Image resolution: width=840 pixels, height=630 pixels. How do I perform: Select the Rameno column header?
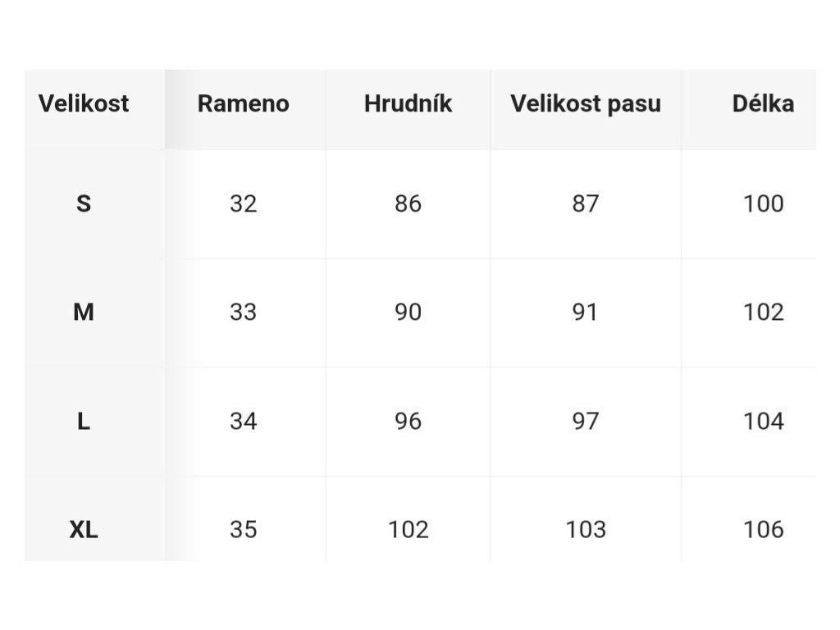[x=243, y=103]
